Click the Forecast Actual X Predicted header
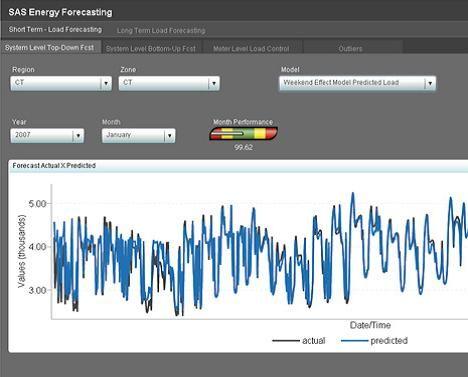Screen dimensions: 468x377 (54, 166)
